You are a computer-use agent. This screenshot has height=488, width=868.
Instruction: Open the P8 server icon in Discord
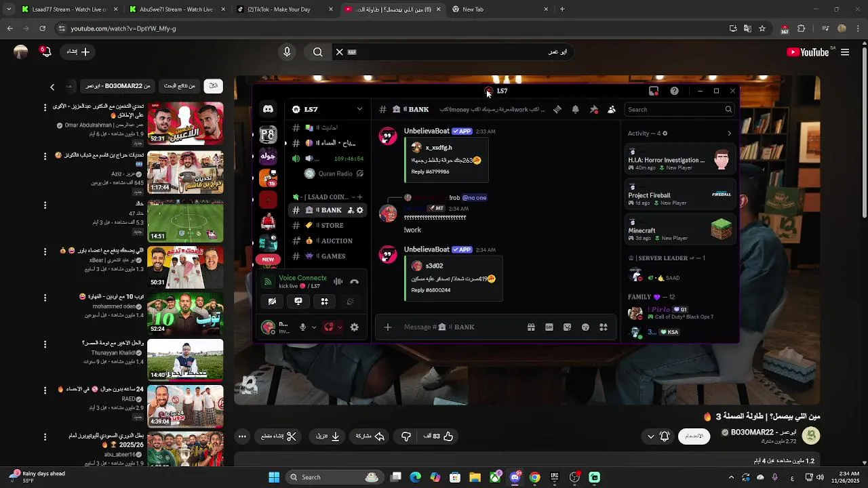tap(268, 134)
